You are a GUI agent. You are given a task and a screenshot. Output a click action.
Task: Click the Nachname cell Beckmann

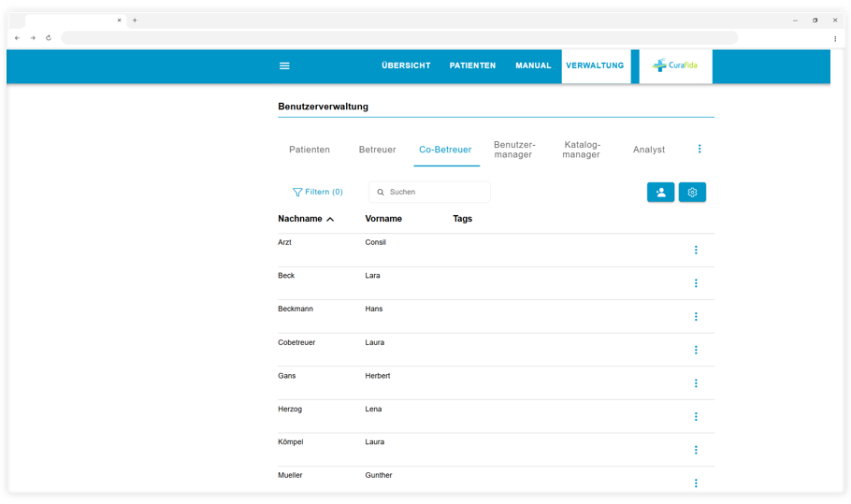(296, 309)
